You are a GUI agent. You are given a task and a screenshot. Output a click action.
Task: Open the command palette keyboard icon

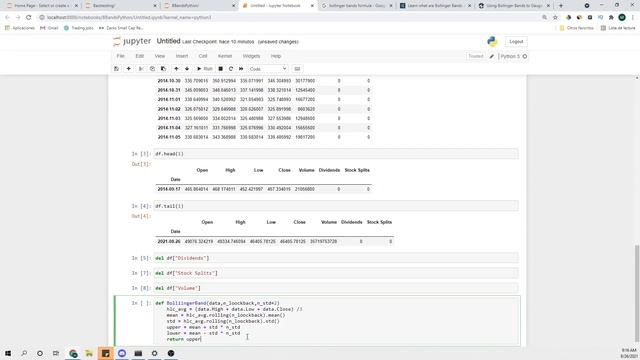(x=297, y=69)
